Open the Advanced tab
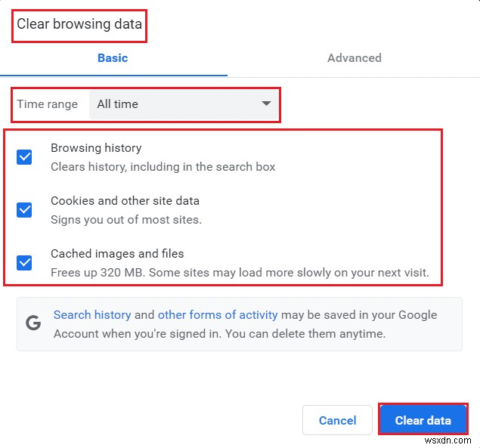 point(354,58)
